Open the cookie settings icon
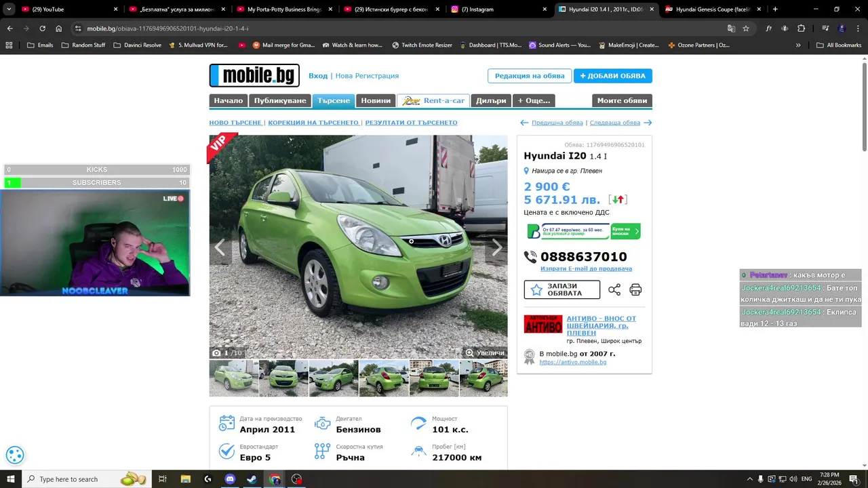Viewport: 868px width, 488px height. pyautogui.click(x=15, y=455)
